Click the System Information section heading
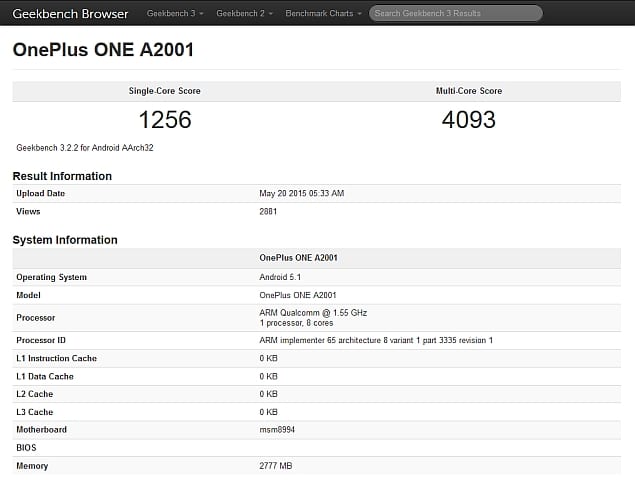Screen dimensions: 635x480 point(65,240)
